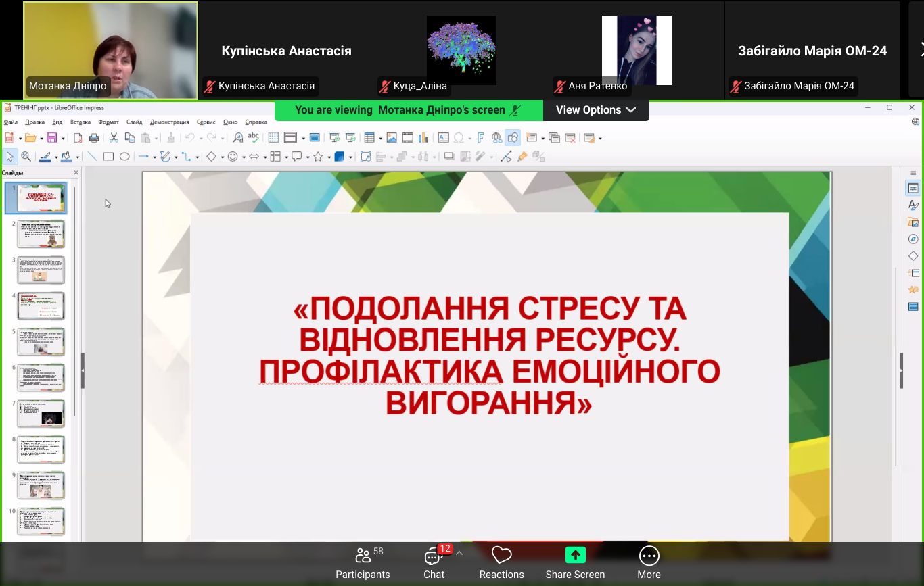Screen dimensions: 924x586
Task: Expand chat options caret beside Chat
Action: point(459,553)
